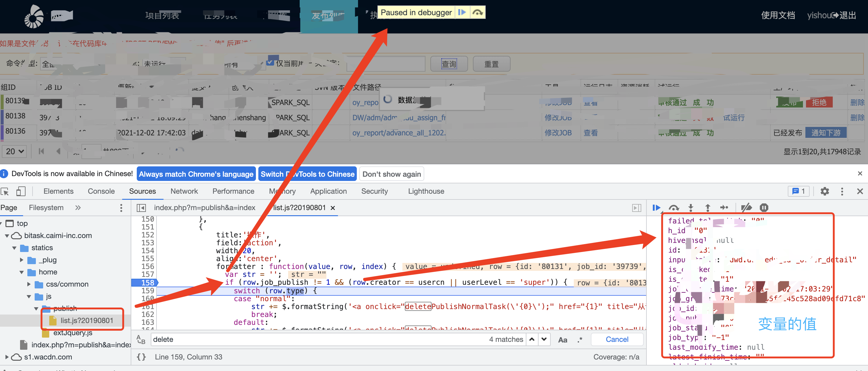Cancel the in-file search

[x=617, y=339]
